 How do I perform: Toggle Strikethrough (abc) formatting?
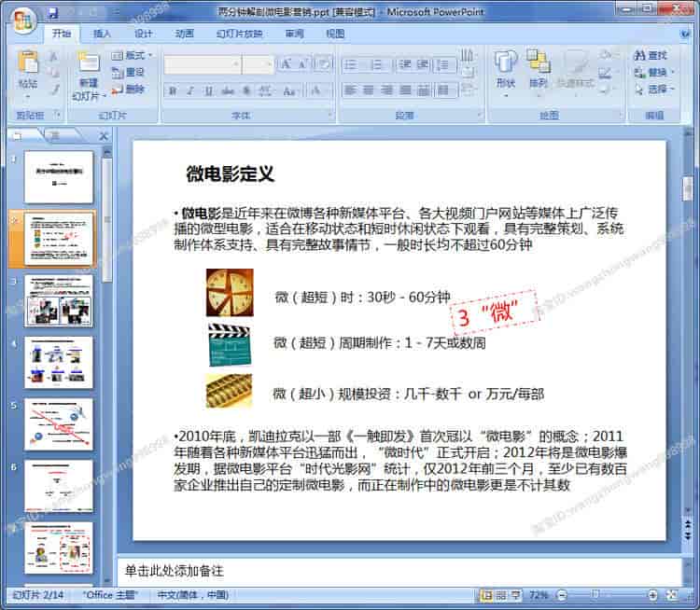(x=227, y=91)
